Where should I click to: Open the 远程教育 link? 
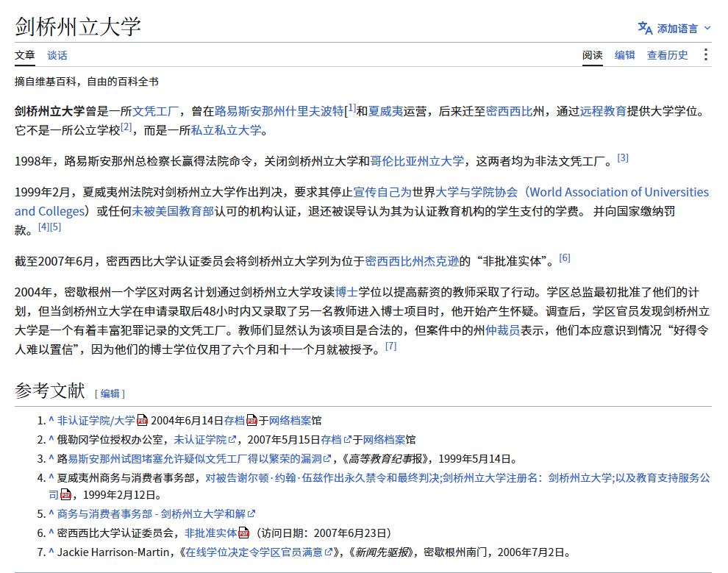pyautogui.click(x=603, y=112)
